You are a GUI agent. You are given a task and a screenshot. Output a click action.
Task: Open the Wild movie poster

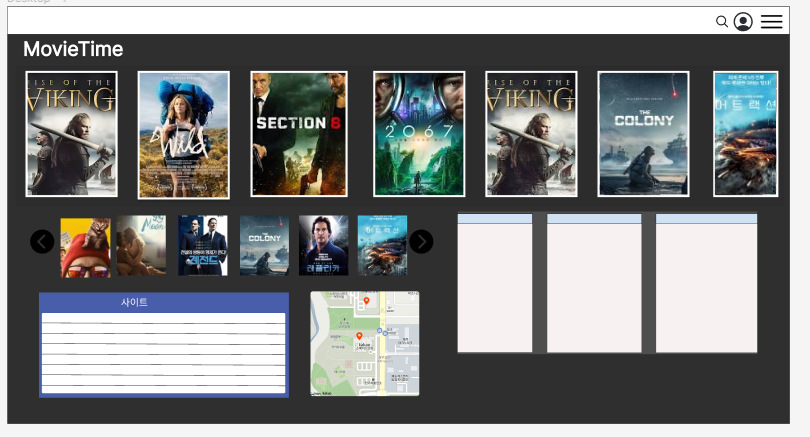tap(183, 135)
